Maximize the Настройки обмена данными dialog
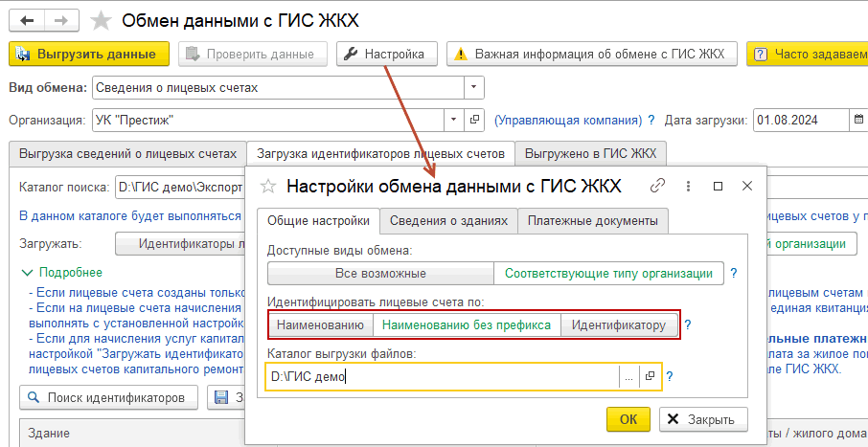Screen dimensions: 868x447 pos(718,186)
